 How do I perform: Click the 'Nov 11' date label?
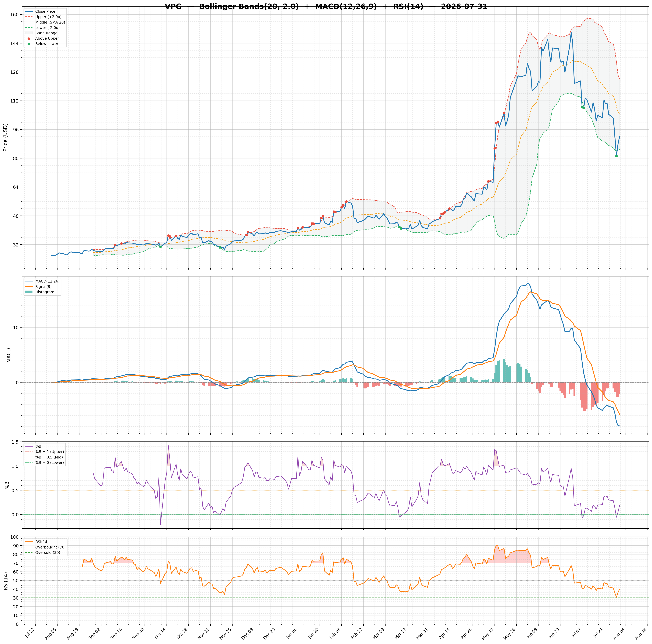(x=205, y=632)
